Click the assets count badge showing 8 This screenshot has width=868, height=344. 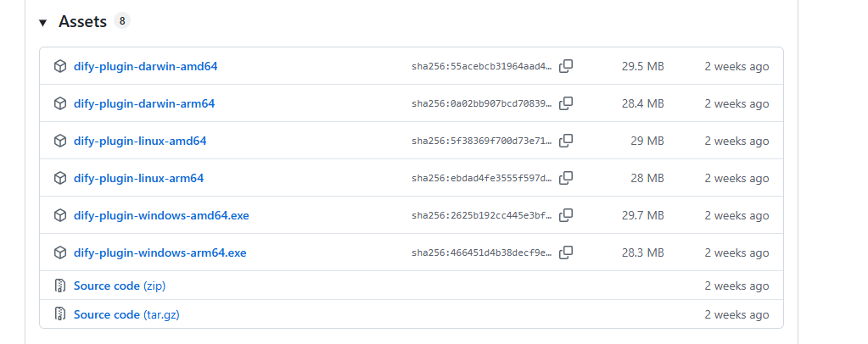[x=122, y=21]
